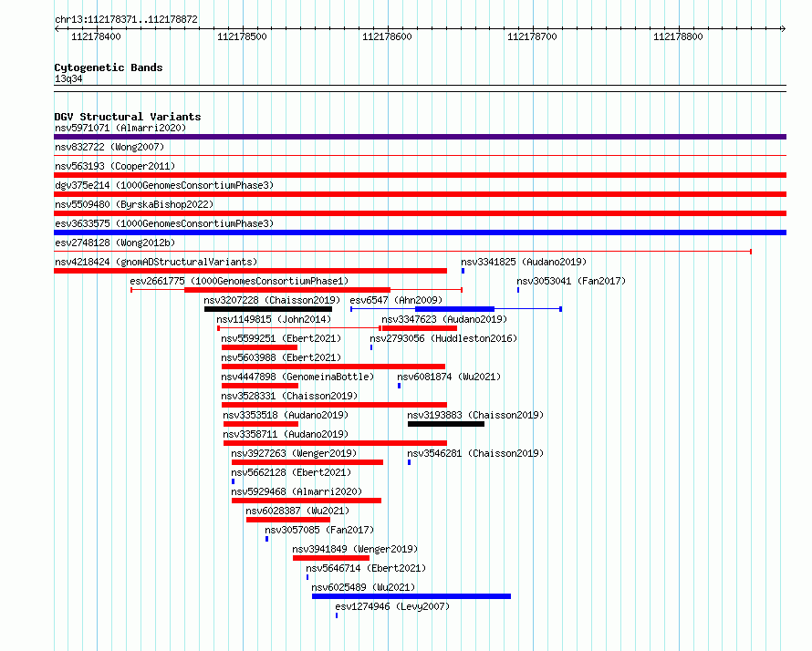This screenshot has width=812, height=651.
Task: Click esv6547 (Ahn2009) label
Action: (x=396, y=300)
